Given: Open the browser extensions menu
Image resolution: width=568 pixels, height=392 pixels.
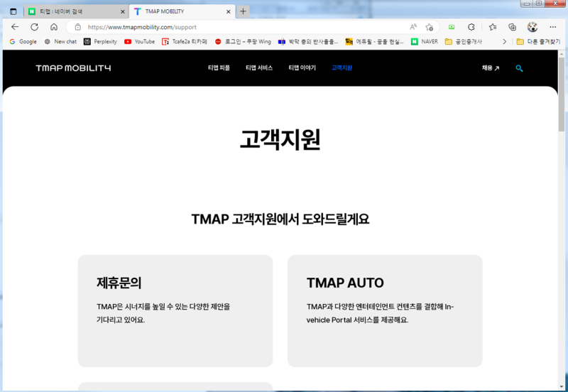Looking at the screenshot, I should point(471,27).
